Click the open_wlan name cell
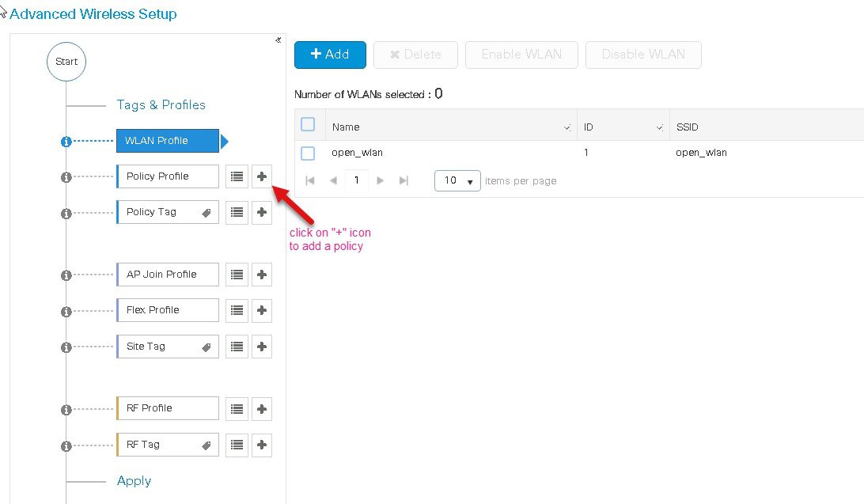Screen dimensions: 864x504 (357, 153)
